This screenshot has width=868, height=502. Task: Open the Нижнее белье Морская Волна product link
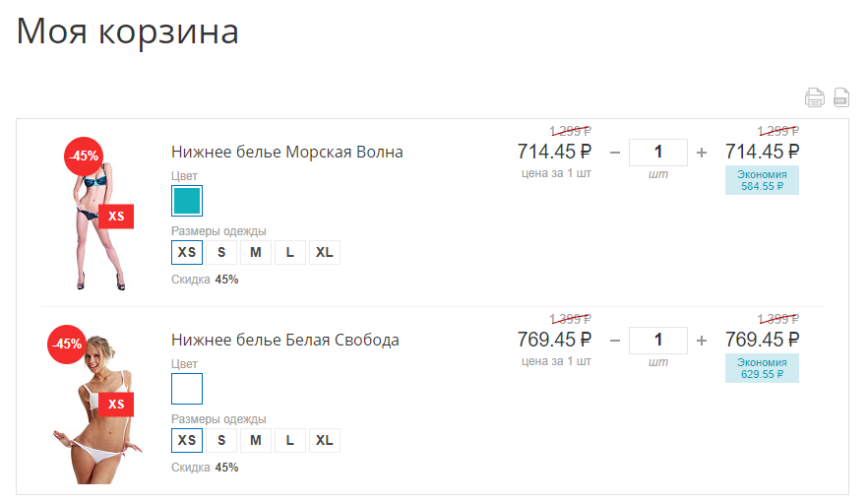click(287, 153)
